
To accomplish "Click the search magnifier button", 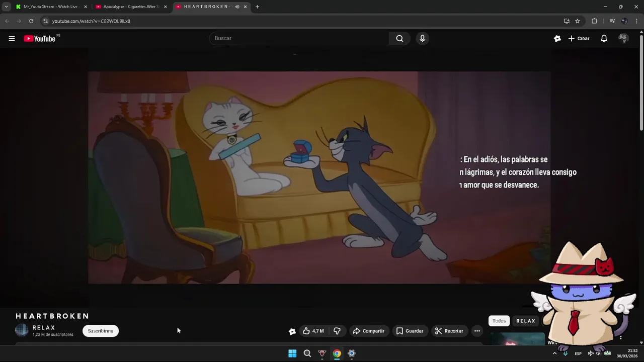I will tap(399, 38).
